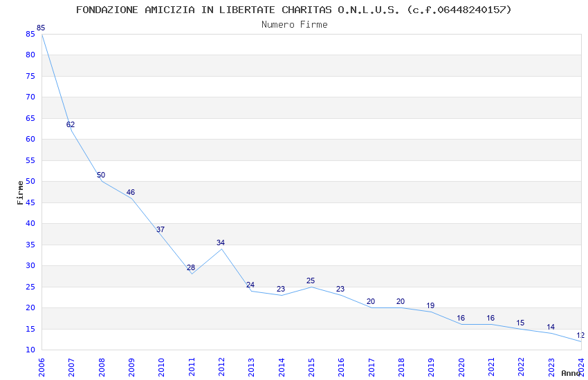Click y-axis value 70

tap(30, 97)
